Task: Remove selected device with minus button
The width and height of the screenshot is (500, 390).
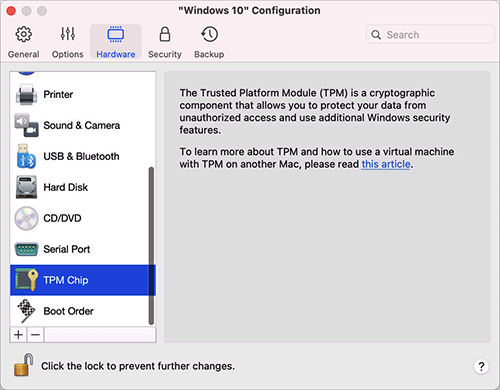Action: tap(35, 334)
